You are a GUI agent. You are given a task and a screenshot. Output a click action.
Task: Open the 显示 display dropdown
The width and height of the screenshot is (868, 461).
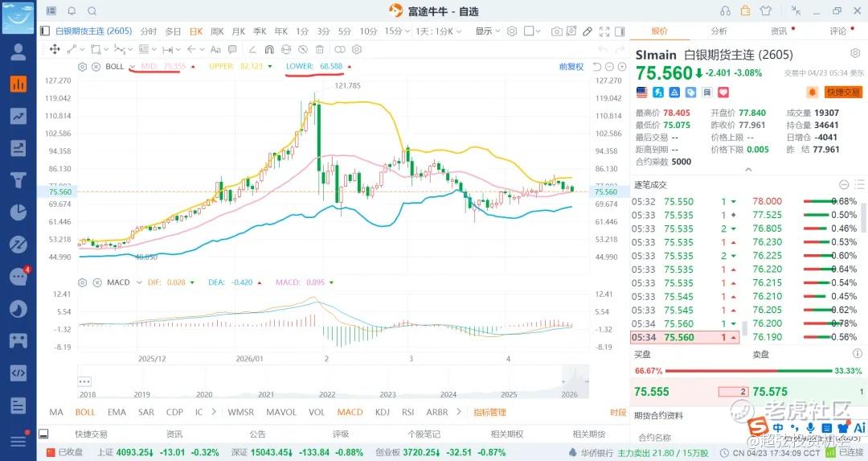coord(488,31)
